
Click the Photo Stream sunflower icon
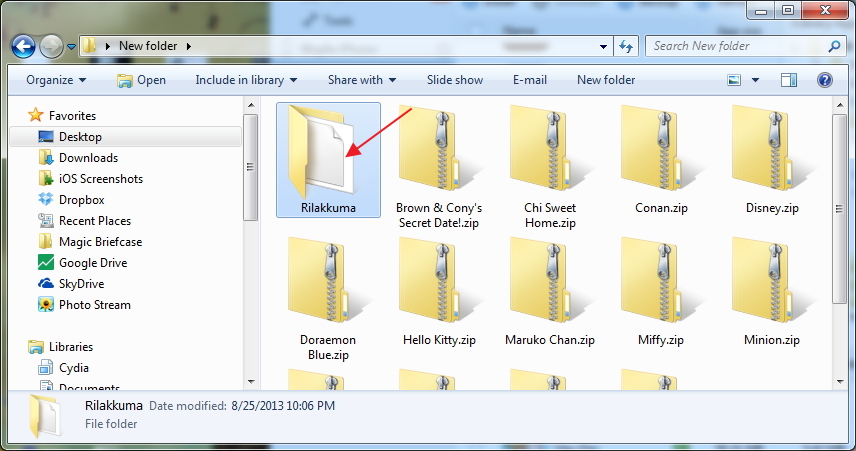(46, 305)
